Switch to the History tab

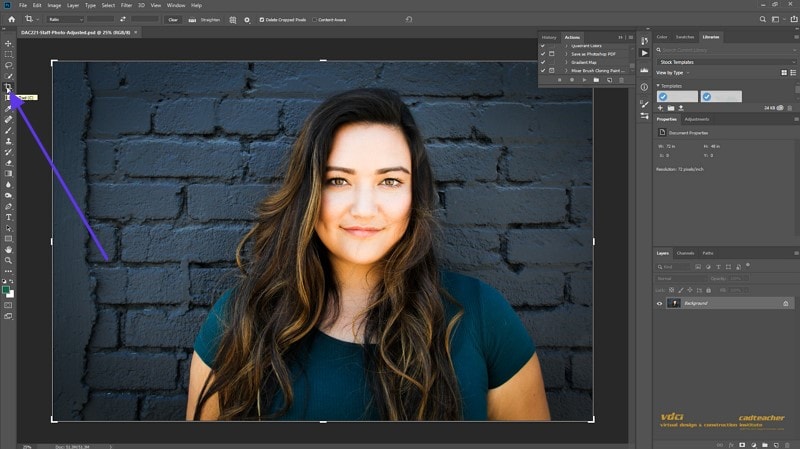pyautogui.click(x=549, y=37)
